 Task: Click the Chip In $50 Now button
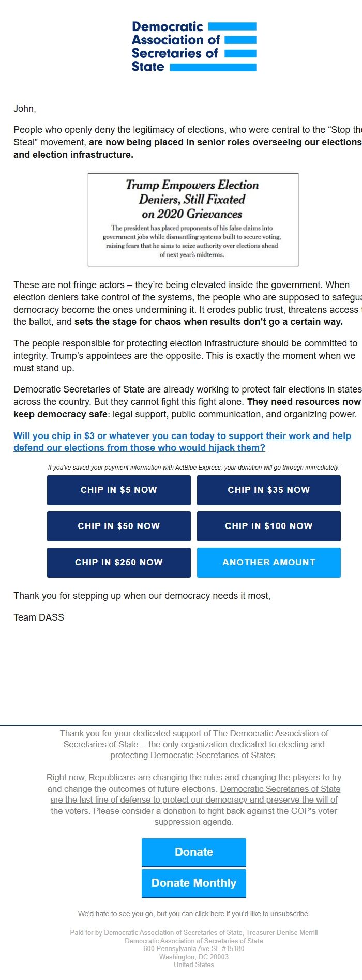tap(118, 526)
